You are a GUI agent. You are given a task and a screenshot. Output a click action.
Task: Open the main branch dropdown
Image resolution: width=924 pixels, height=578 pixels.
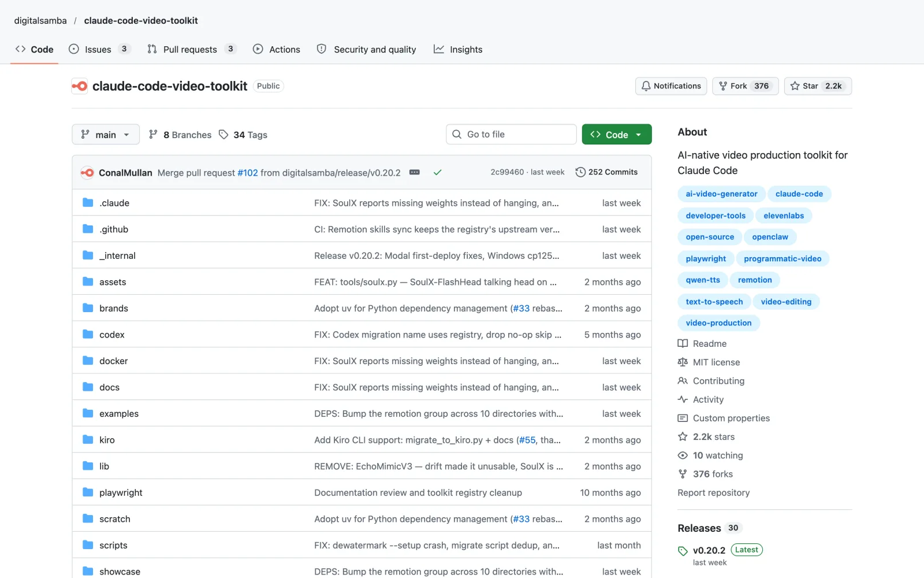coord(106,135)
